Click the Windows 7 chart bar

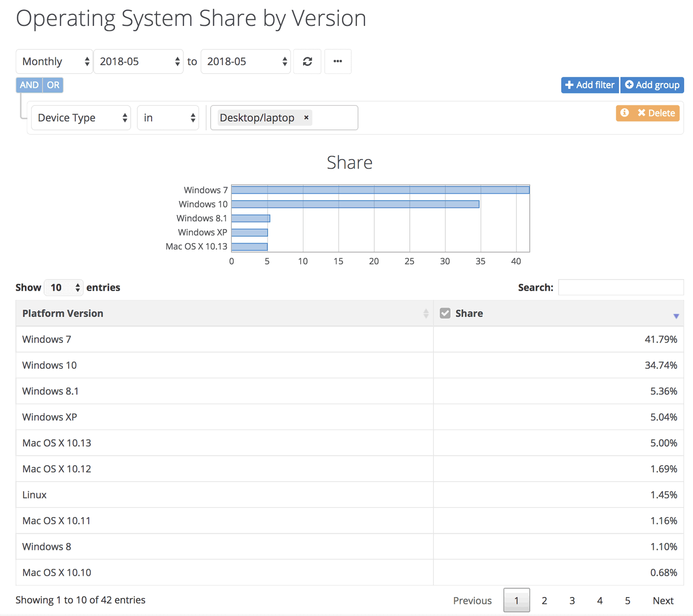380,190
